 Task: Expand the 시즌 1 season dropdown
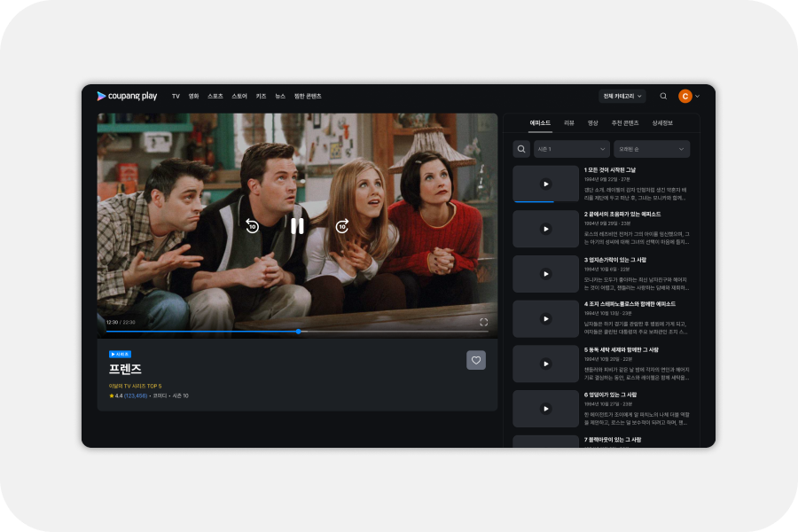[x=572, y=149]
